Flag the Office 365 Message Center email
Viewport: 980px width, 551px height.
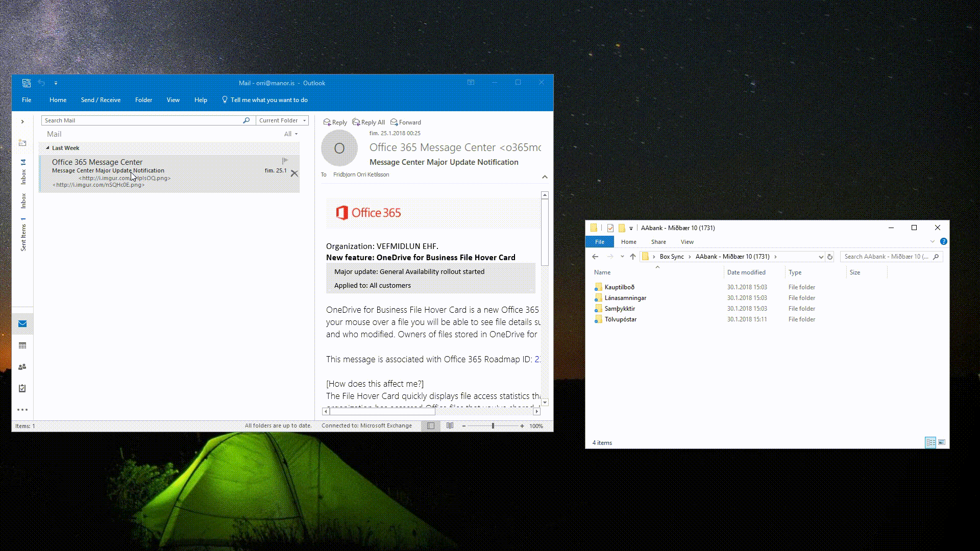(x=285, y=161)
